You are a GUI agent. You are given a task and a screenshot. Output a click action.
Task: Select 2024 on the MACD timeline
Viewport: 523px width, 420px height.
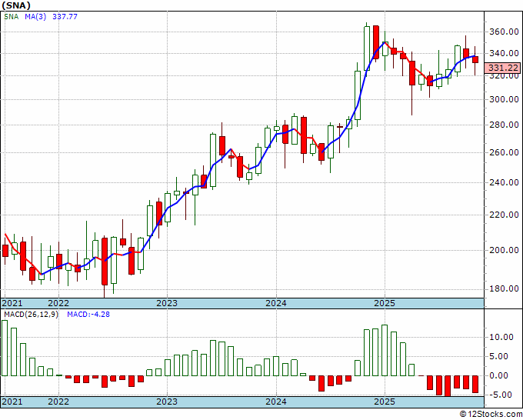click(276, 402)
